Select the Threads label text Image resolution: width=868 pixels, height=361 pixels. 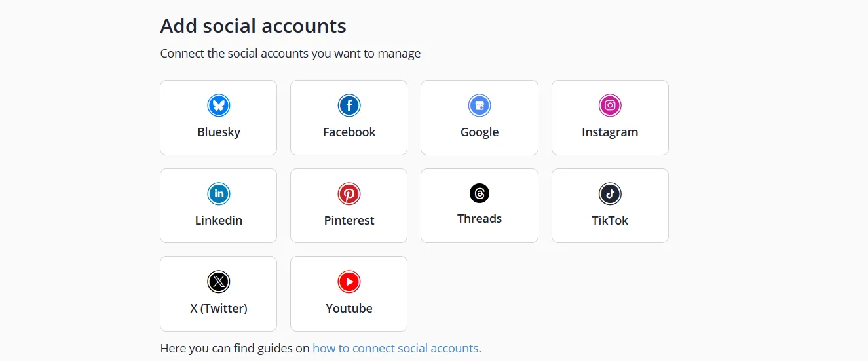coord(480,218)
